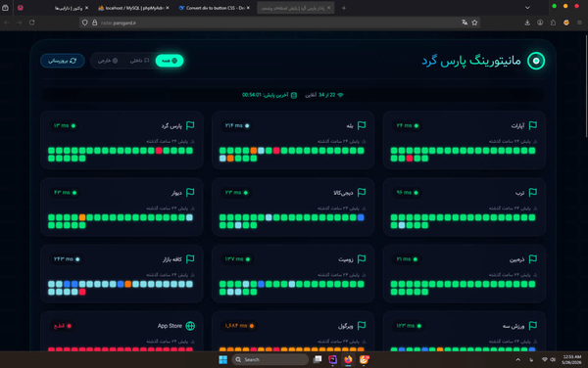The width and height of the screenshot is (588, 368).
Task: Reload the current page
Action: (32, 23)
